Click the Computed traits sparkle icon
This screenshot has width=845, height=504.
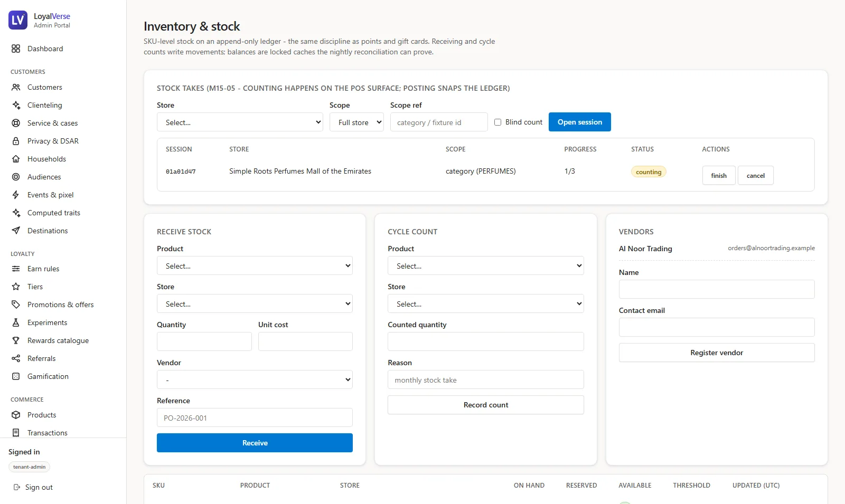pyautogui.click(x=16, y=213)
